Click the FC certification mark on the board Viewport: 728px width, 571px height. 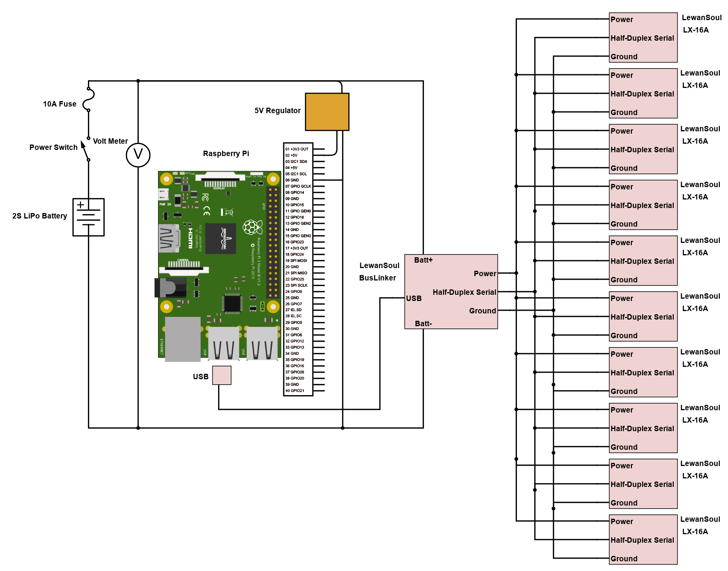pyautogui.click(x=205, y=198)
